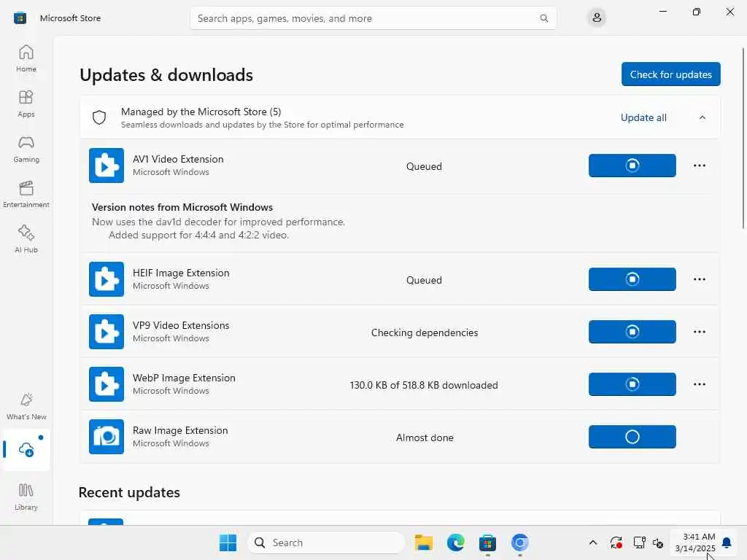Click the 'Recent updates' heading
Screen dimensions: 747x560
(x=129, y=492)
